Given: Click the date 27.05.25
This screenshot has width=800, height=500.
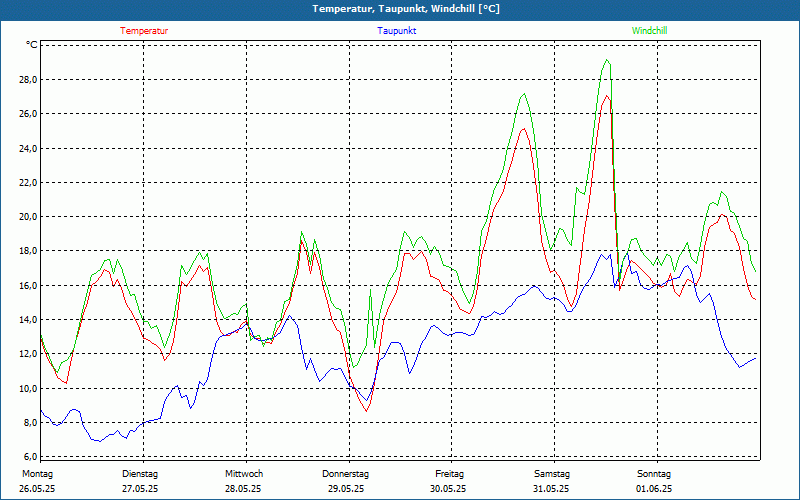Looking at the screenshot, I should [x=140, y=489].
